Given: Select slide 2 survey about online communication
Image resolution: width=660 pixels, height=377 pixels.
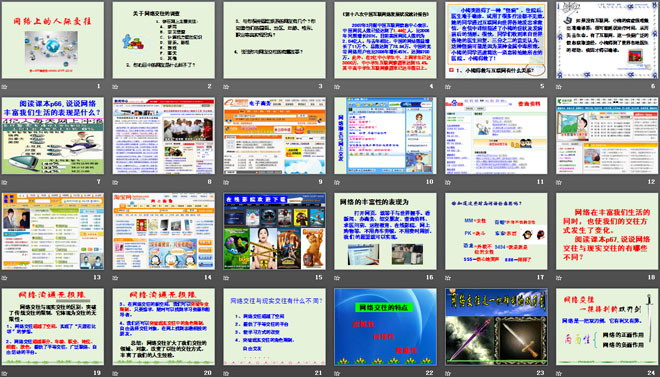Looking at the screenshot, I should (x=163, y=40).
